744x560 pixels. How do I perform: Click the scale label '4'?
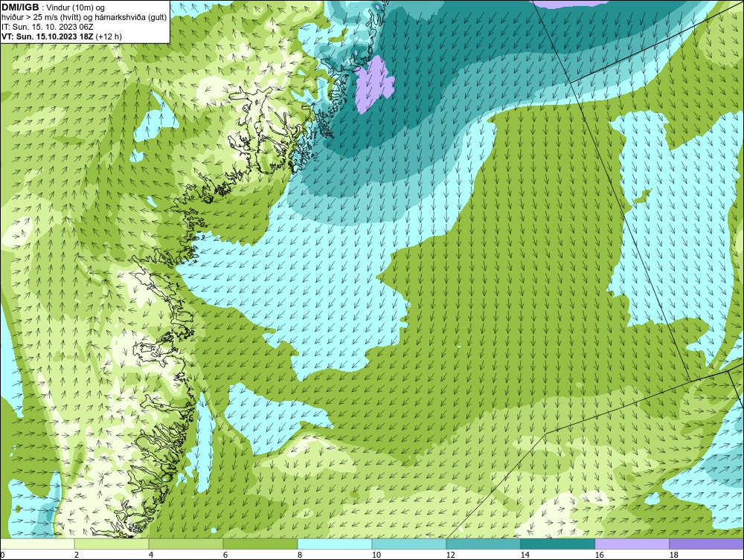(151, 555)
